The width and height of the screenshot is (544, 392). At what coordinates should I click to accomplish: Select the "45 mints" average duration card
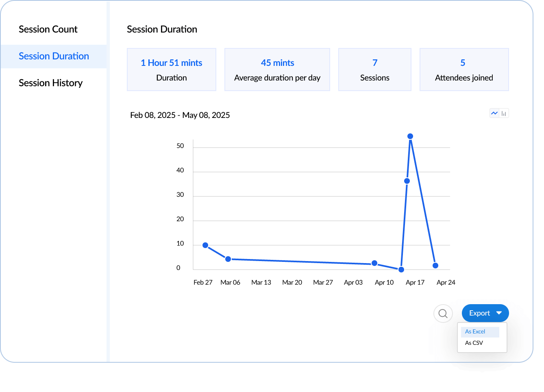277,70
